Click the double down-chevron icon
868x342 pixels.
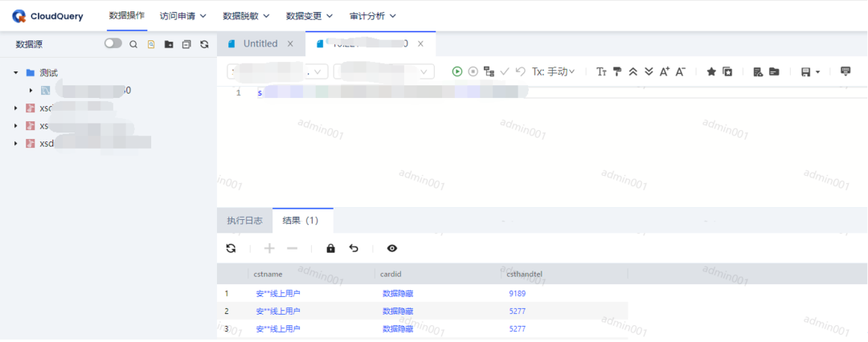[x=649, y=71]
